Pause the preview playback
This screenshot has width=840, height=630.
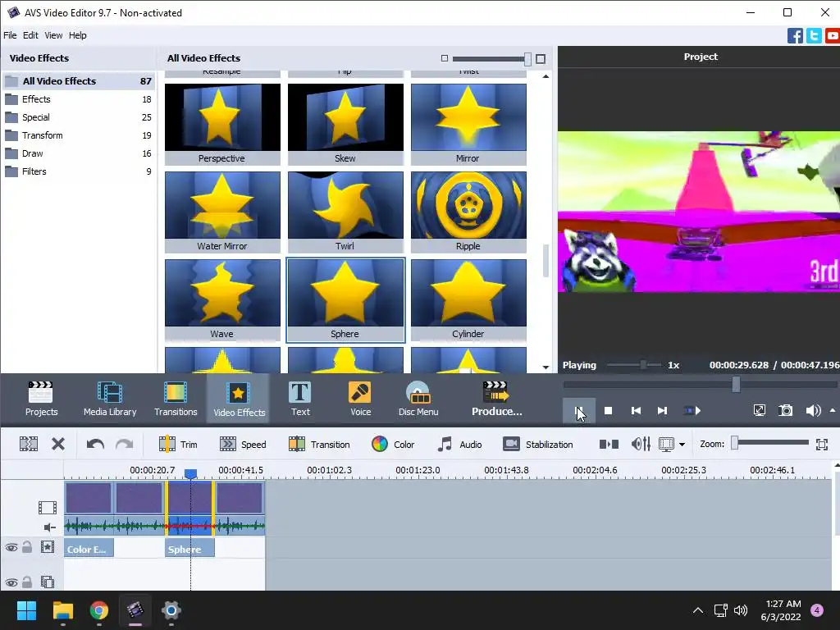coord(579,411)
